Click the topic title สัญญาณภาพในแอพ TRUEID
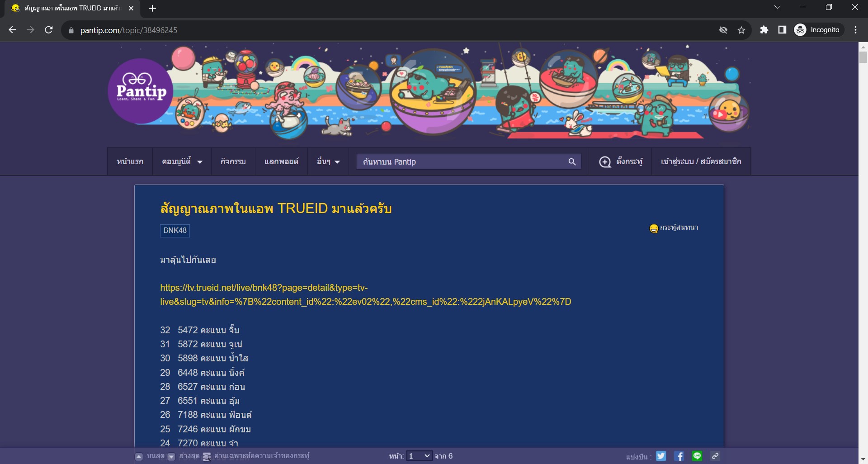The height and width of the screenshot is (464, 868). click(x=276, y=208)
